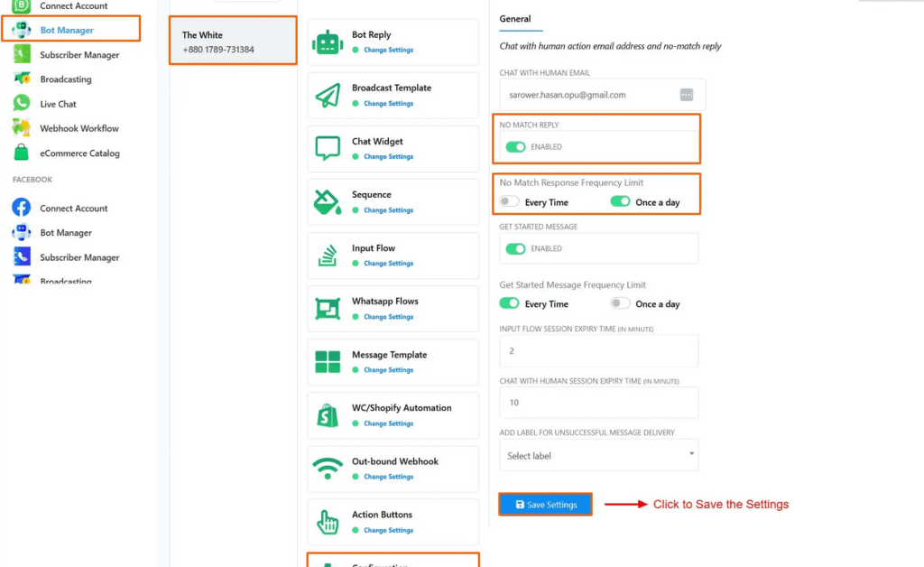Click the Message Template grid icon
The width and height of the screenshot is (924, 567).
pyautogui.click(x=328, y=362)
